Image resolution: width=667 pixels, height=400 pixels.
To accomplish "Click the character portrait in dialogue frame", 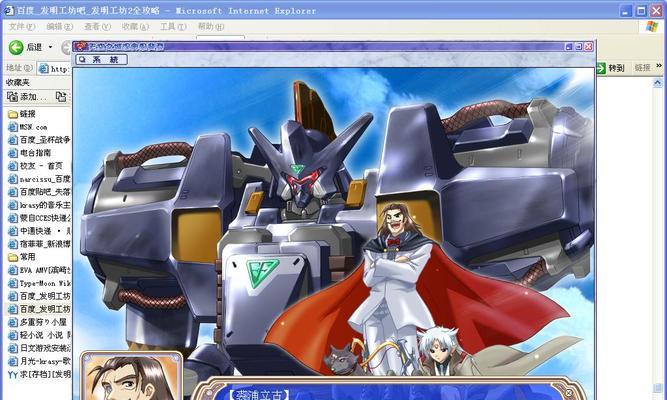I will click(131, 378).
